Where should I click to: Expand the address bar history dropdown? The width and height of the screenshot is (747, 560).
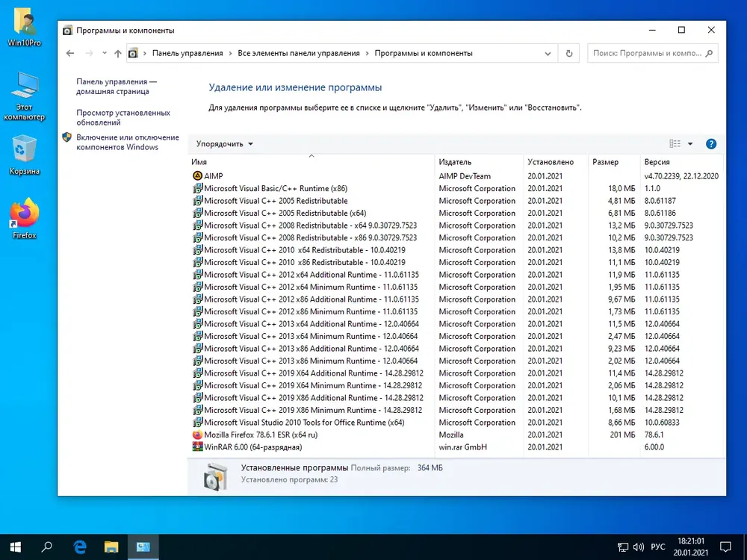[548, 53]
